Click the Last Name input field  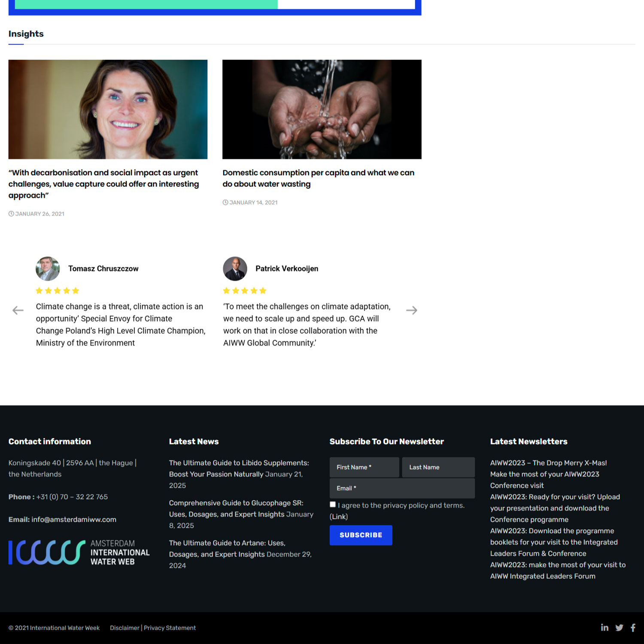[438, 467]
